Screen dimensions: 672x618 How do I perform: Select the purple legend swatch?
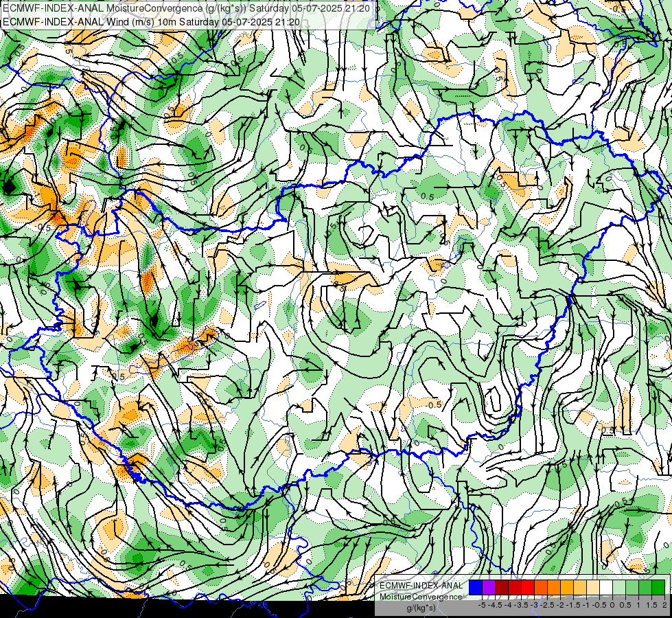pos(489,587)
